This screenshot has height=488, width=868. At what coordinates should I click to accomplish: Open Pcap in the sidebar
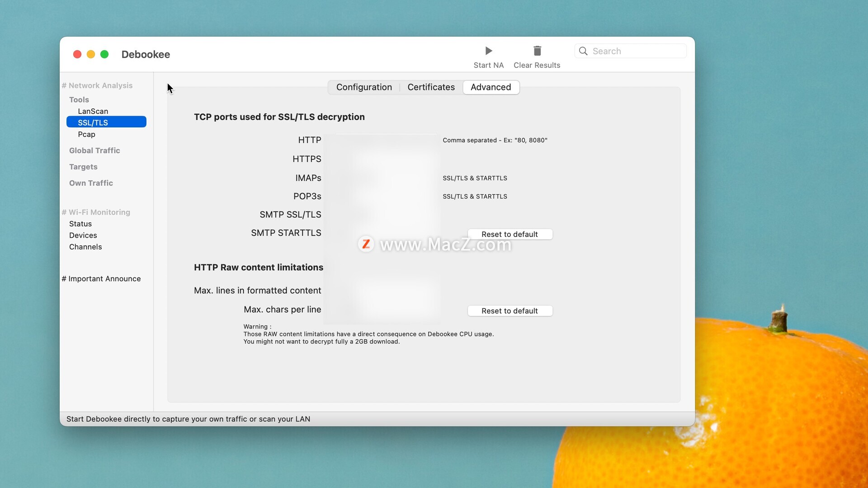point(86,134)
